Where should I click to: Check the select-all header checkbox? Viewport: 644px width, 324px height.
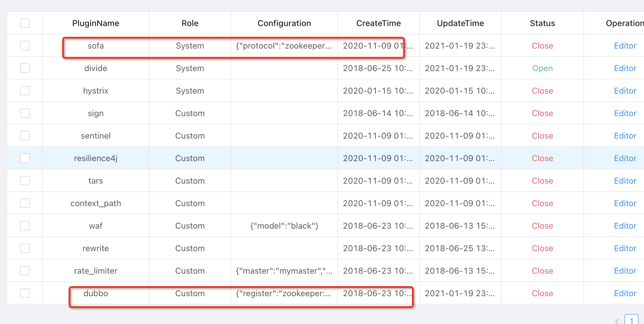25,23
